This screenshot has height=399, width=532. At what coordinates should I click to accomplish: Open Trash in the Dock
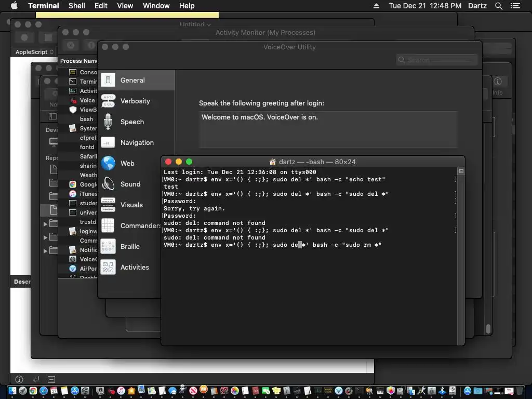click(519, 391)
